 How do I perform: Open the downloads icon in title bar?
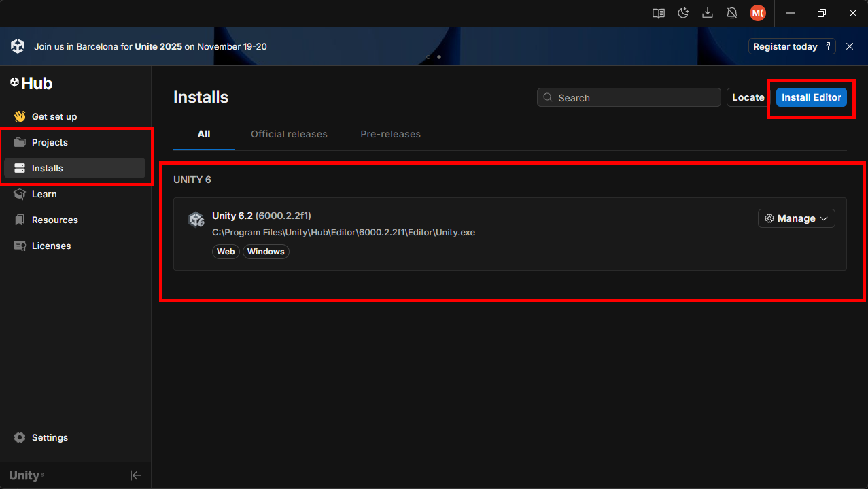coord(708,13)
